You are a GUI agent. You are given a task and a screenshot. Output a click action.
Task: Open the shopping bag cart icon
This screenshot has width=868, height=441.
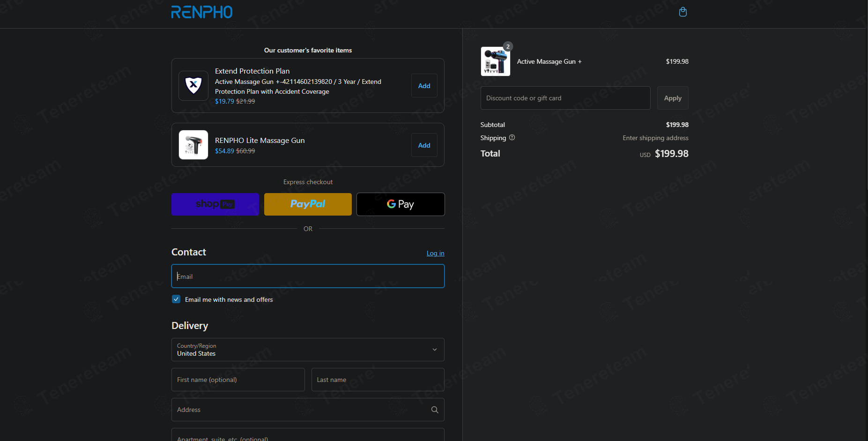pos(683,12)
